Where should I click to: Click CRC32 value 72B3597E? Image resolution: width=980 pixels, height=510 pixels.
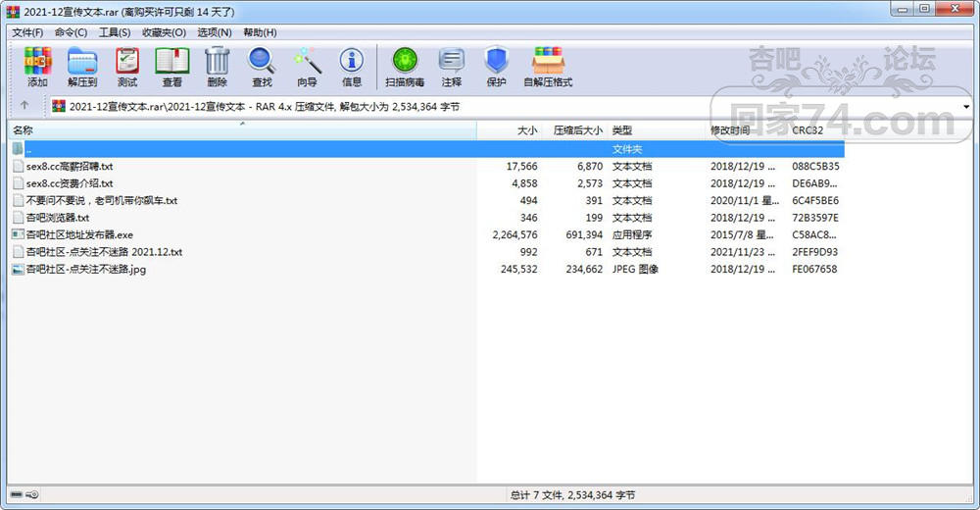(x=815, y=218)
